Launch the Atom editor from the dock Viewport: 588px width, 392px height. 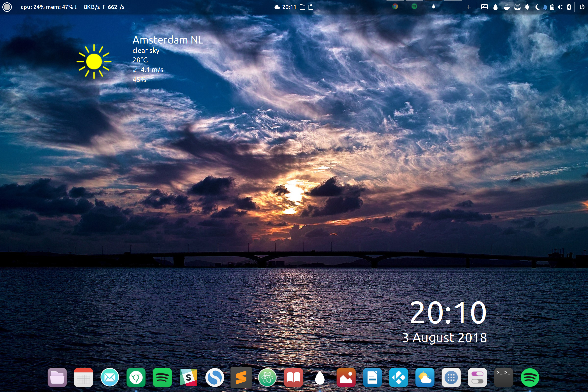pyautogui.click(x=268, y=377)
